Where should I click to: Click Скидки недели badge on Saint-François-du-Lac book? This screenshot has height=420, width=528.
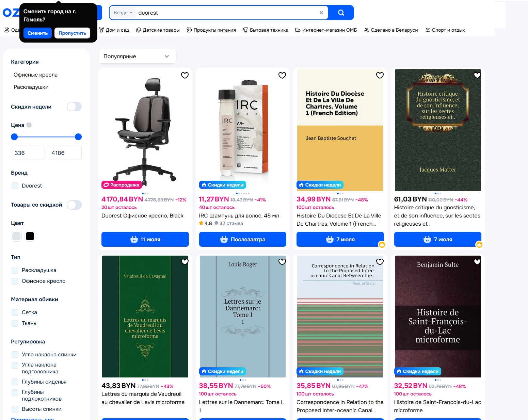pos(418,371)
